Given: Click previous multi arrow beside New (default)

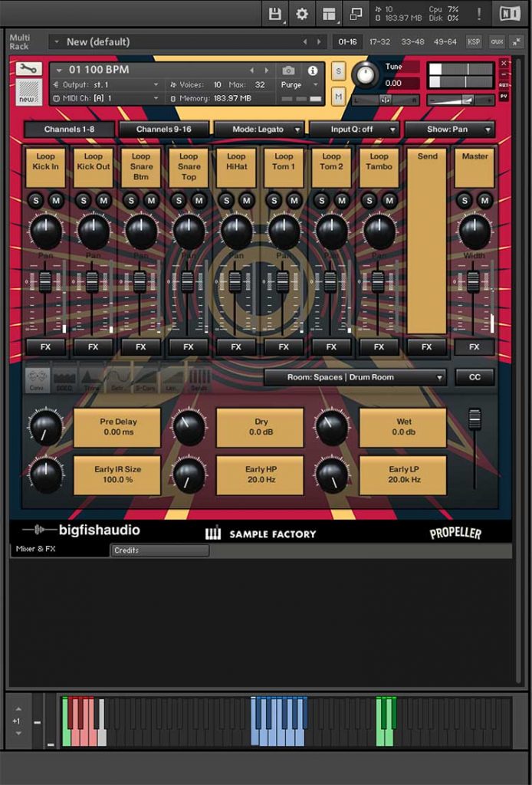Looking at the screenshot, I should pos(305,41).
